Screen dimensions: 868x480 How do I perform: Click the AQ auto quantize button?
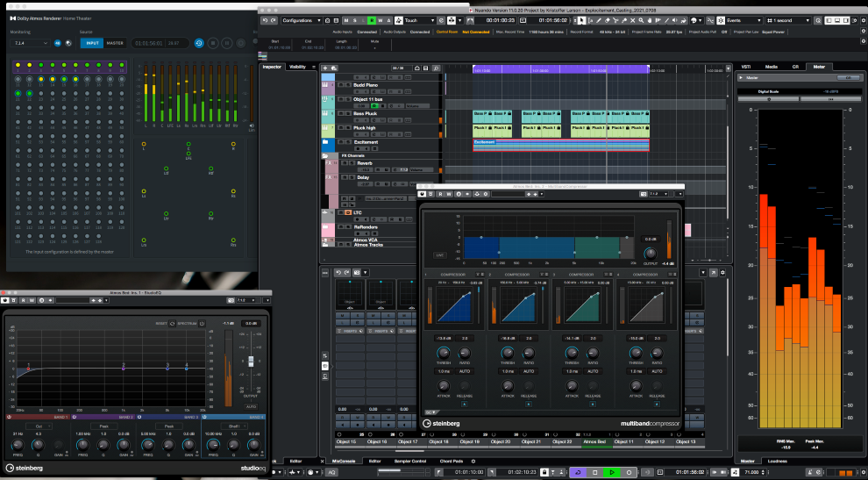click(331, 472)
